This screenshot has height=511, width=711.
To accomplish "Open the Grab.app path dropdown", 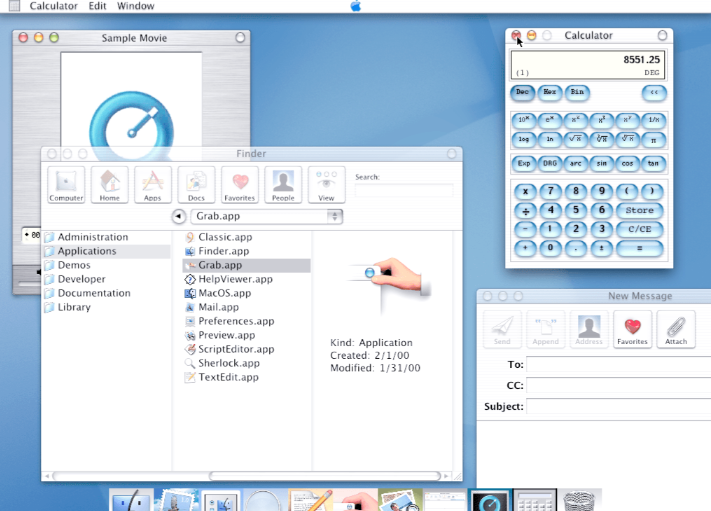I will (x=267, y=216).
